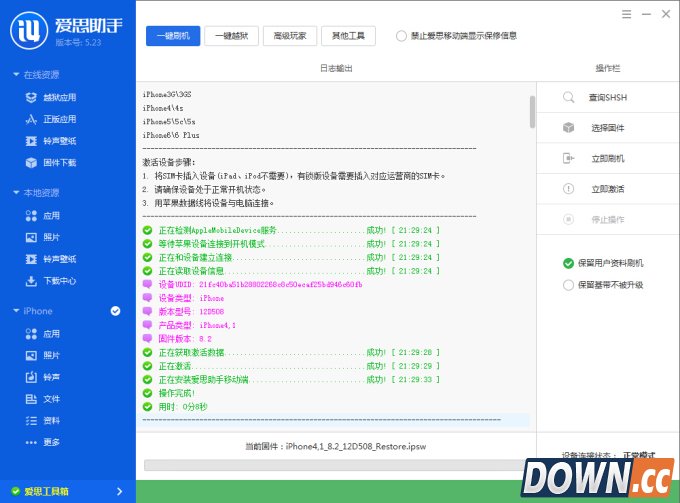Click the firmware progress bar
The height and width of the screenshot is (503, 680).
click(x=335, y=464)
